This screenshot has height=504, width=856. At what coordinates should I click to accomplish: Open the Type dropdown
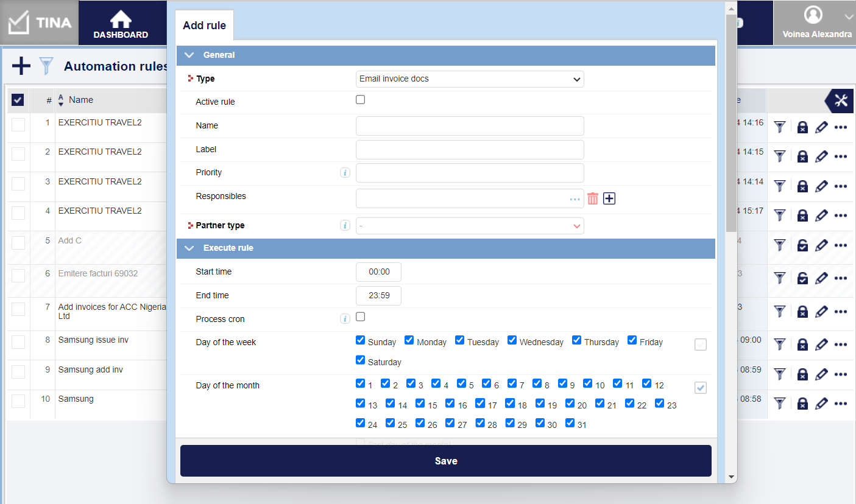point(469,79)
